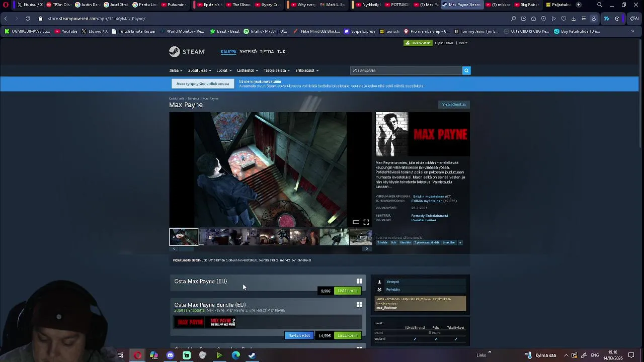Click the blue search magnifier button
Image resolution: width=644 pixels, height=362 pixels.
tap(466, 70)
